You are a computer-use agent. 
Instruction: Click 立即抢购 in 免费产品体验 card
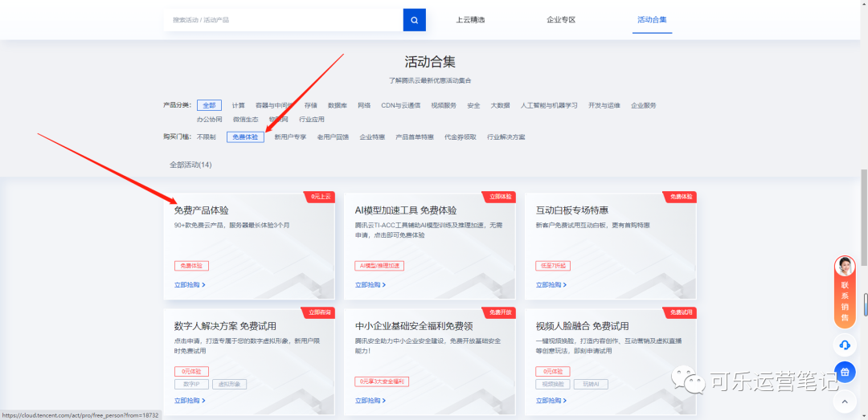coord(190,285)
